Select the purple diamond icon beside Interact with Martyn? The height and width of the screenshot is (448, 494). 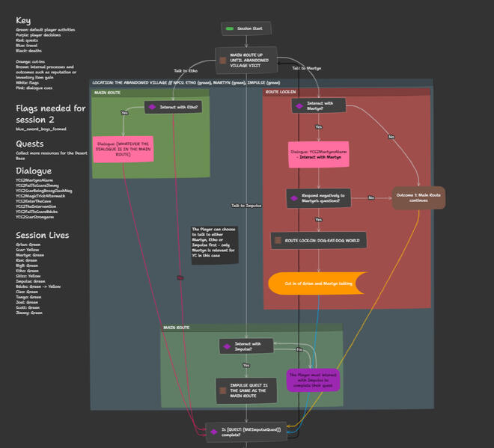click(299, 106)
